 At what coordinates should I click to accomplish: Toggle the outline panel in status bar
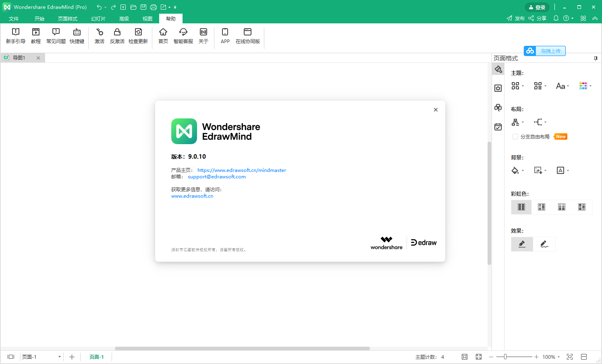[x=11, y=357]
